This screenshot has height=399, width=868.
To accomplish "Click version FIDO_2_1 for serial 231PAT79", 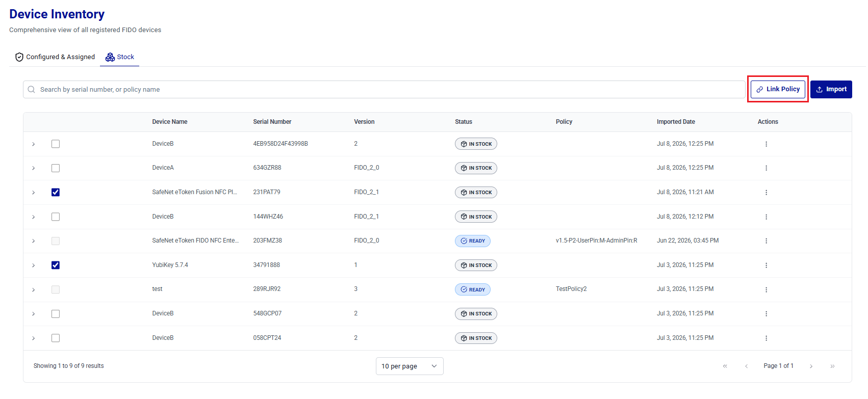I will pos(366,192).
